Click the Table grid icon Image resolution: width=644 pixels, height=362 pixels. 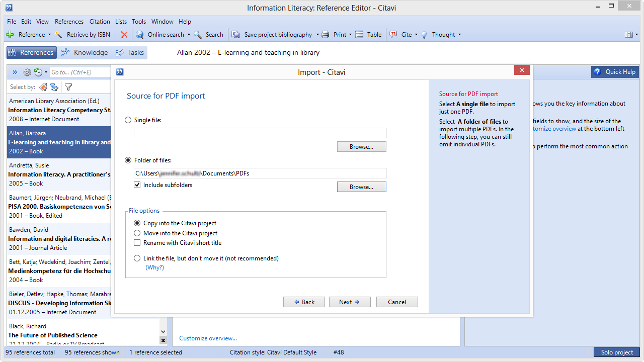click(359, 35)
